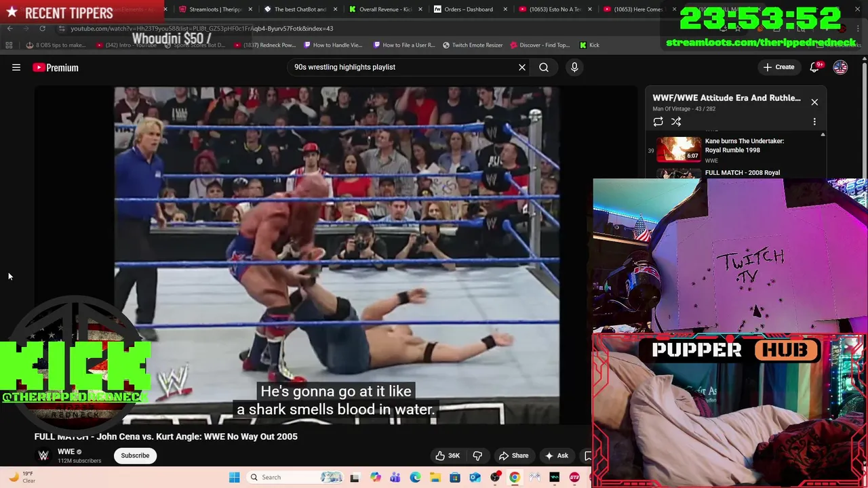The height and width of the screenshot is (488, 868).
Task: Open Windows Start menu
Action: pos(234,477)
